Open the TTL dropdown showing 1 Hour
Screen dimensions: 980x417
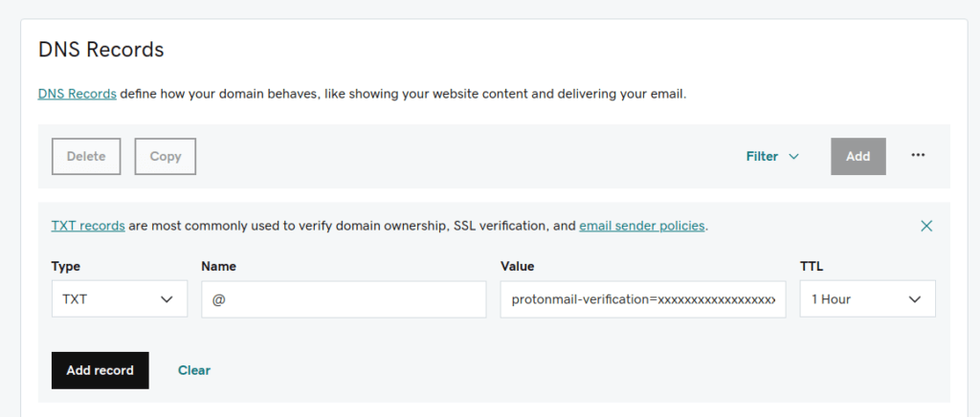tap(867, 299)
